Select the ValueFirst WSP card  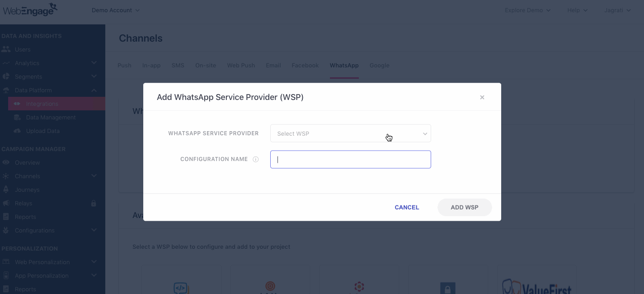pyautogui.click(x=537, y=280)
